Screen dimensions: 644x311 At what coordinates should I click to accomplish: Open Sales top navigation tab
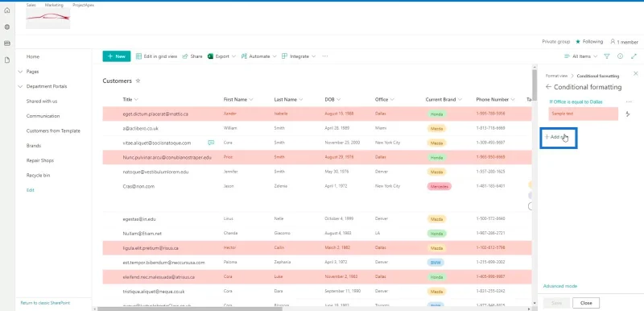[31, 5]
